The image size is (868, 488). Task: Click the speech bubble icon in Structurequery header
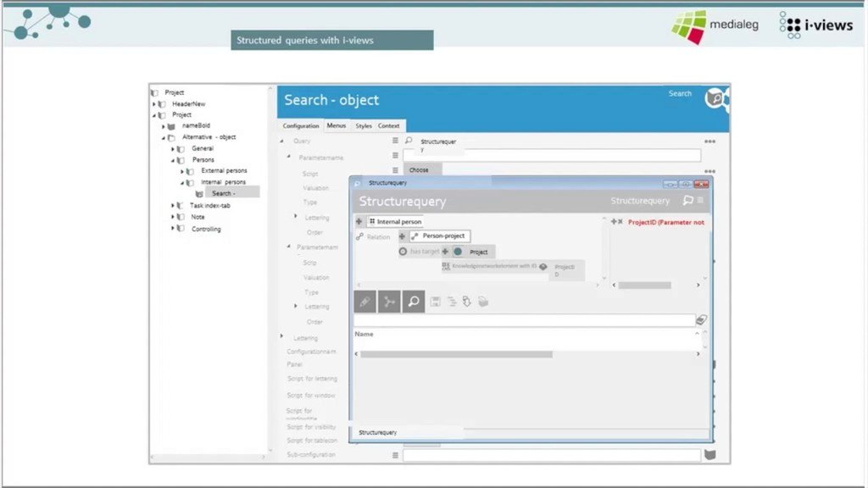(x=688, y=200)
